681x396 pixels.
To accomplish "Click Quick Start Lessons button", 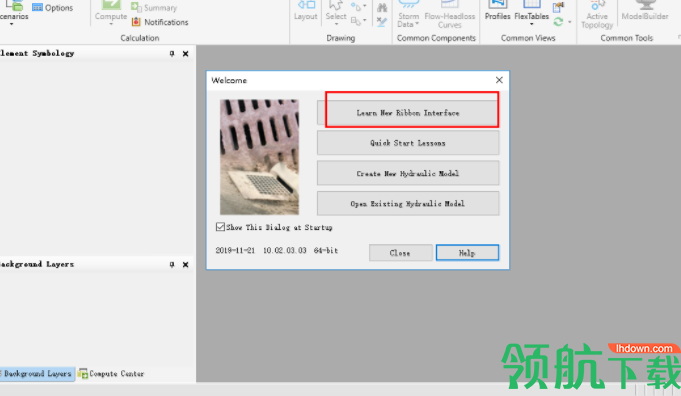I will (x=408, y=143).
